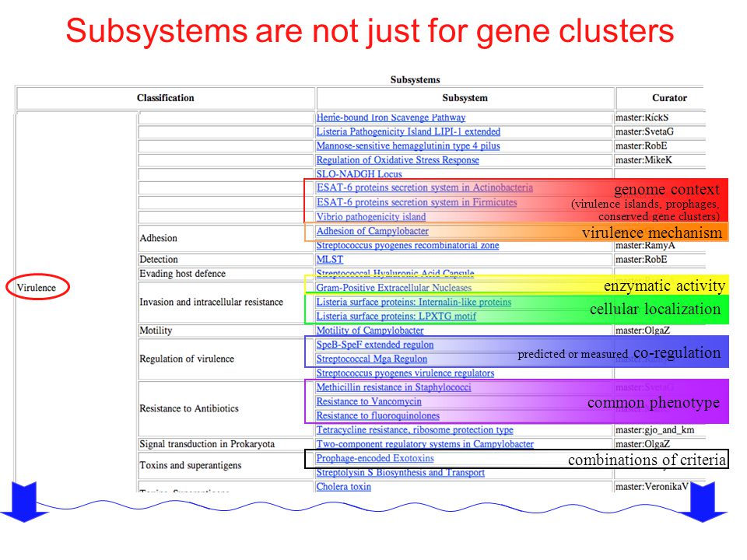Viewport: 747px width, 560px height.
Task: Open Listeria Pathogenicity Island LIPI-1 extended
Action: click(x=409, y=131)
